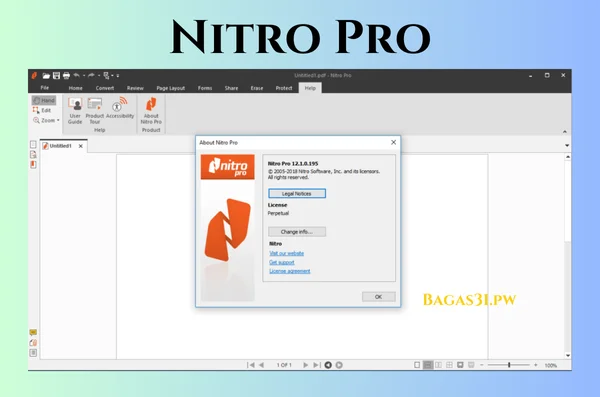Select the Help ribbon tab
The height and width of the screenshot is (397, 600).
pyautogui.click(x=310, y=88)
